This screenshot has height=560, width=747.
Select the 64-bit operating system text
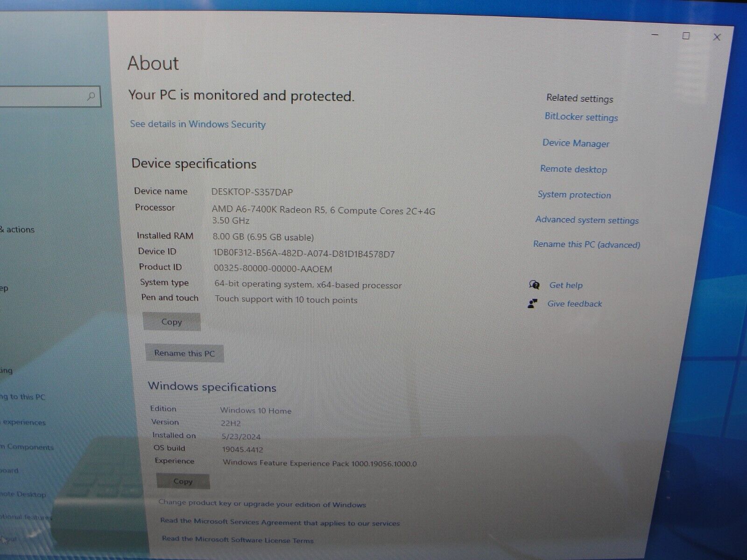tap(308, 285)
